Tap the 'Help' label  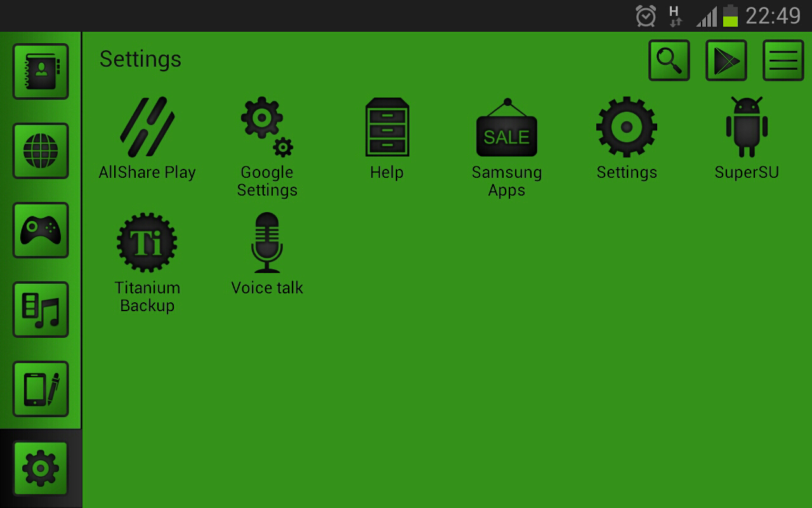(387, 173)
